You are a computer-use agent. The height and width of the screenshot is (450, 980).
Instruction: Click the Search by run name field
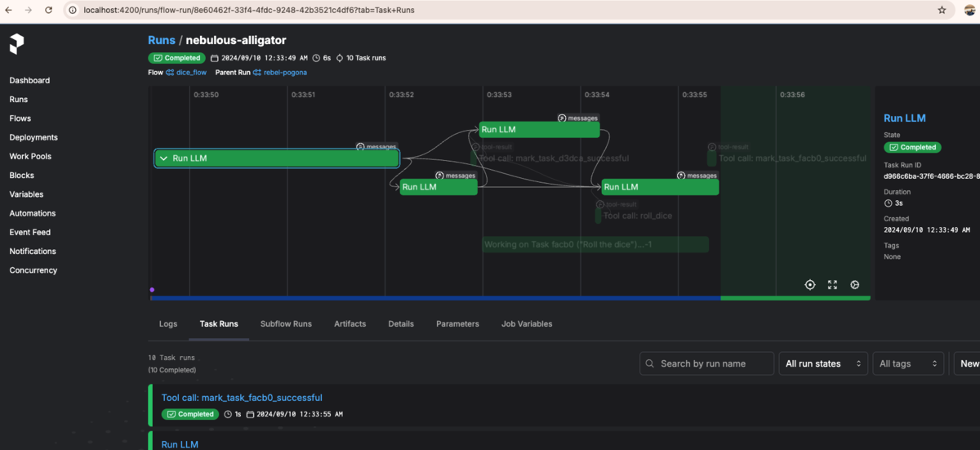point(706,363)
